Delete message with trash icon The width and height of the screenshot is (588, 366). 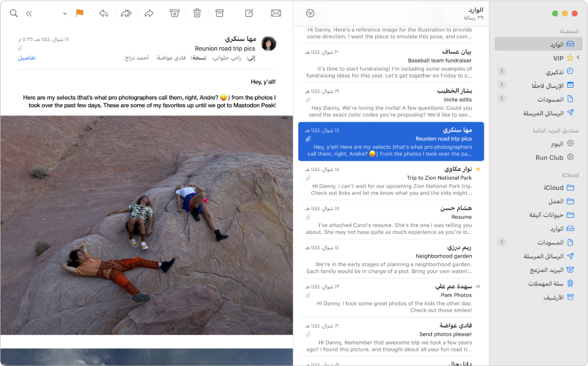197,13
